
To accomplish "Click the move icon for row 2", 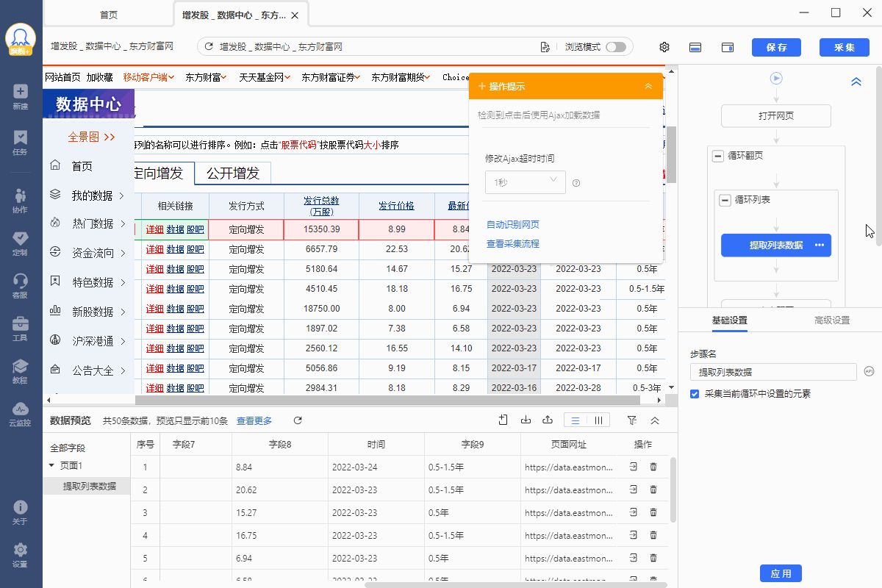I will (633, 490).
